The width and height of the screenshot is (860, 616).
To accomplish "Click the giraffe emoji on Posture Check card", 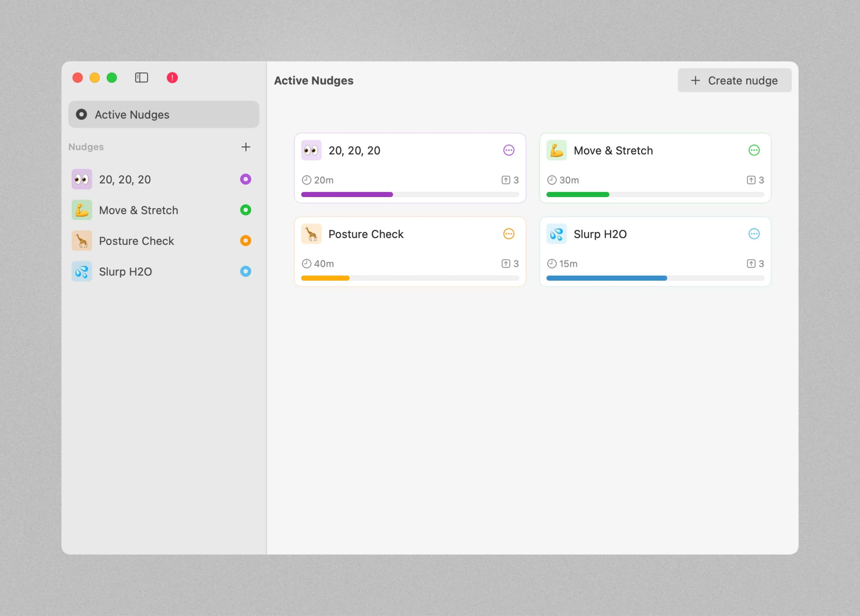I will pyautogui.click(x=311, y=234).
